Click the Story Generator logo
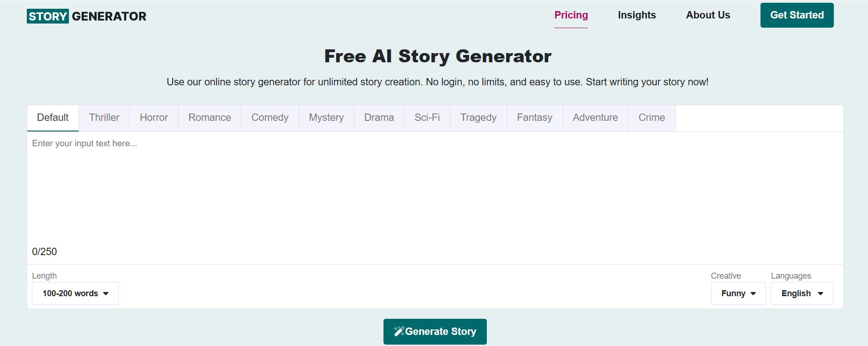 (x=86, y=16)
